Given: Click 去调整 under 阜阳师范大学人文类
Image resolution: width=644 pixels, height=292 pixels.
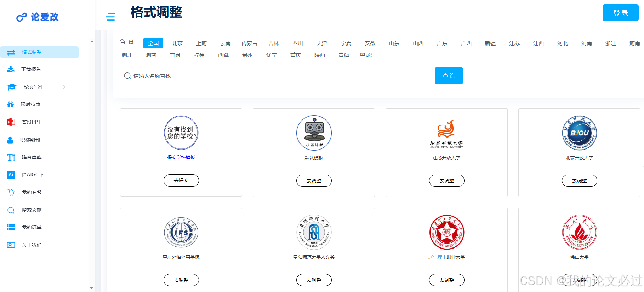Looking at the screenshot, I should pyautogui.click(x=314, y=280).
